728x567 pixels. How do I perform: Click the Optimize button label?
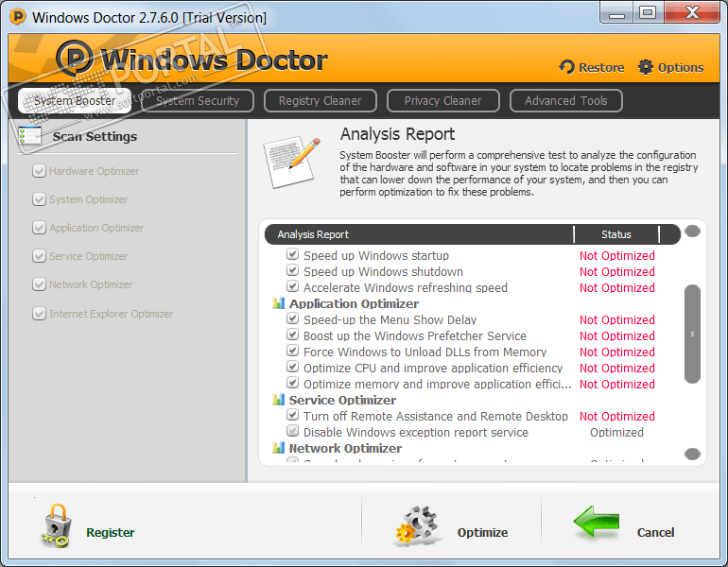(482, 532)
